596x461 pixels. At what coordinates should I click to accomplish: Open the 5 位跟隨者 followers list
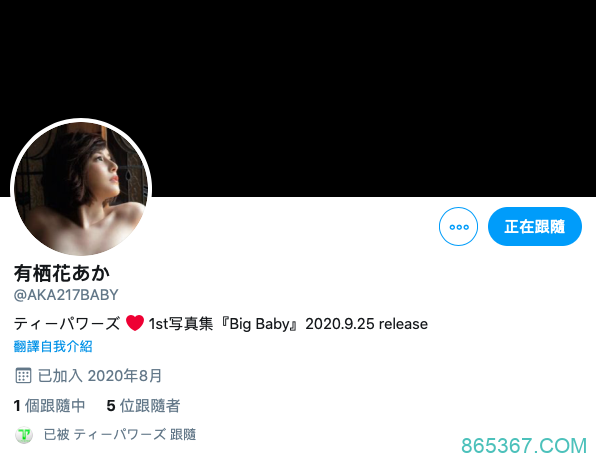click(143, 406)
